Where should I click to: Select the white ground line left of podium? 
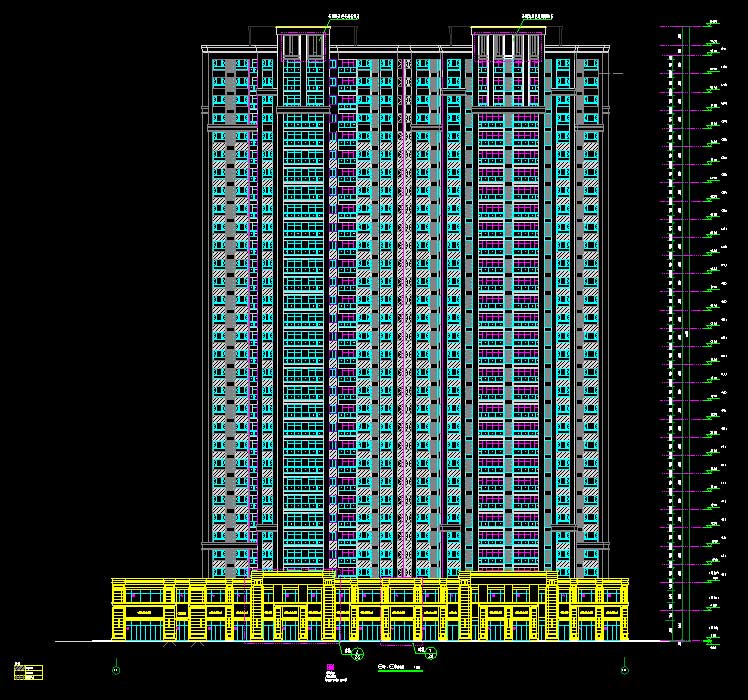click(82, 641)
